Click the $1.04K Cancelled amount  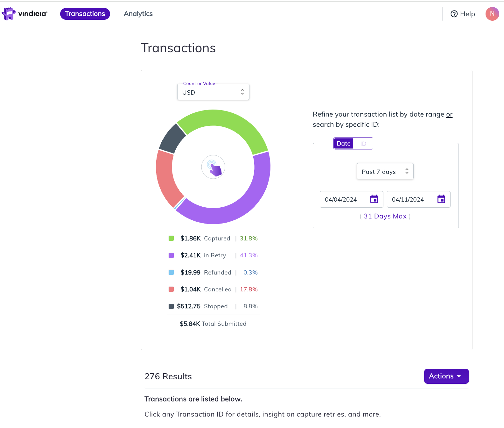tap(191, 289)
